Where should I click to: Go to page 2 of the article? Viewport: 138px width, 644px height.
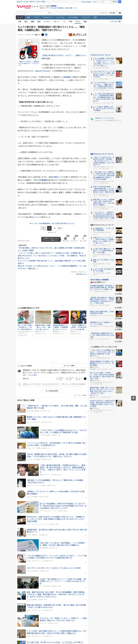coord(55,228)
